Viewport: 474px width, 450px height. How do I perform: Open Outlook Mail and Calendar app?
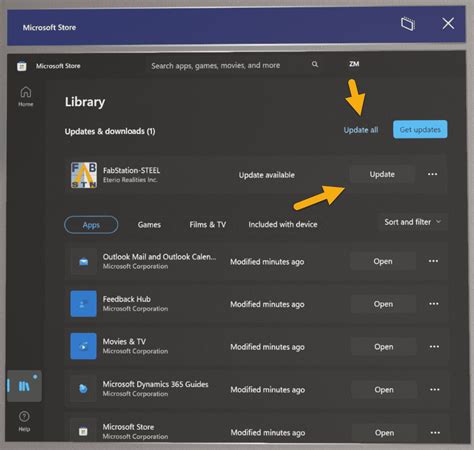[x=383, y=261]
